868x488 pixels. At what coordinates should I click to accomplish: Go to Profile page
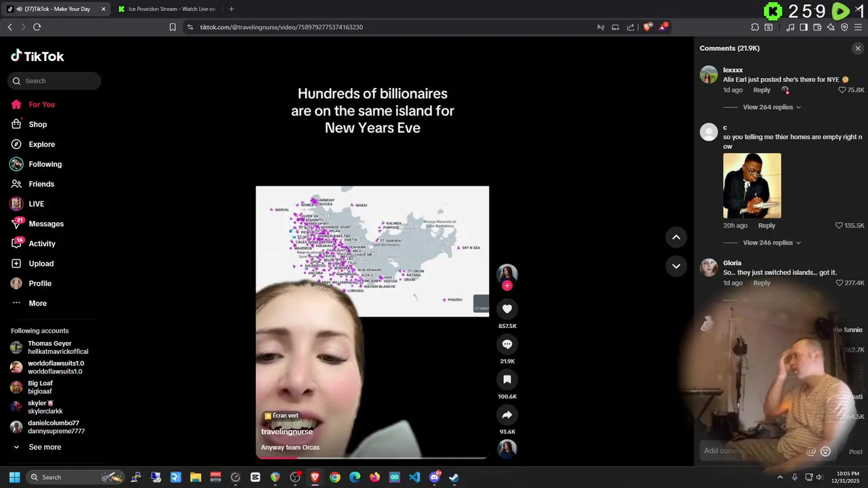tap(31, 283)
